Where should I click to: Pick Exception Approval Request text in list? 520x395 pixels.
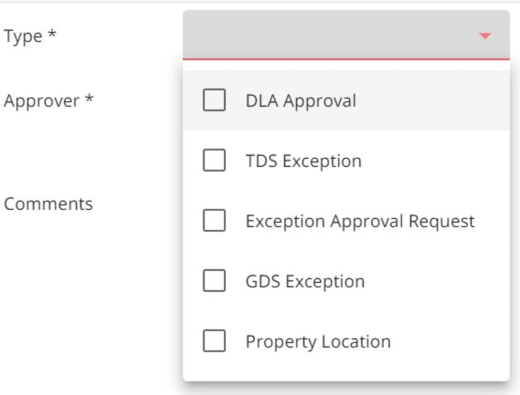pyautogui.click(x=360, y=222)
